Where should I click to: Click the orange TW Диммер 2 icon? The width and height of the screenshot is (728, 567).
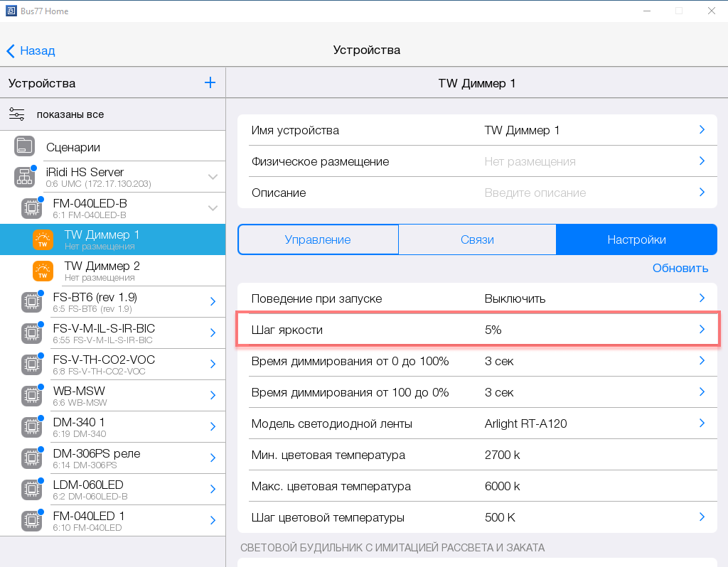pos(43,271)
